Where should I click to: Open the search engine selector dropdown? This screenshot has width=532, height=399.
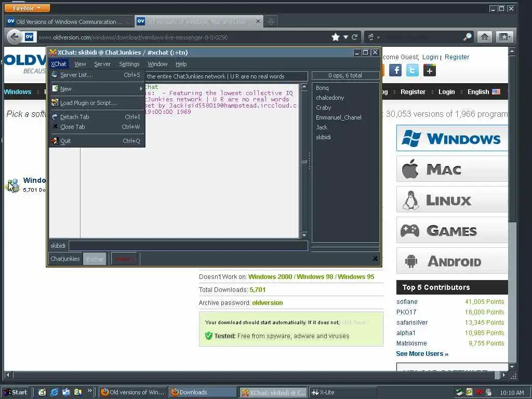click(x=373, y=37)
